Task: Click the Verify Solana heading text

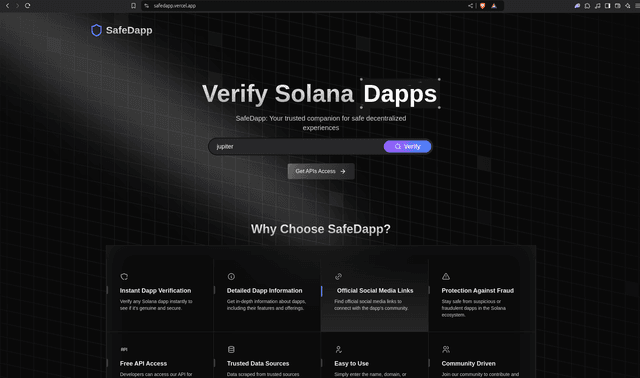Action: [x=278, y=94]
